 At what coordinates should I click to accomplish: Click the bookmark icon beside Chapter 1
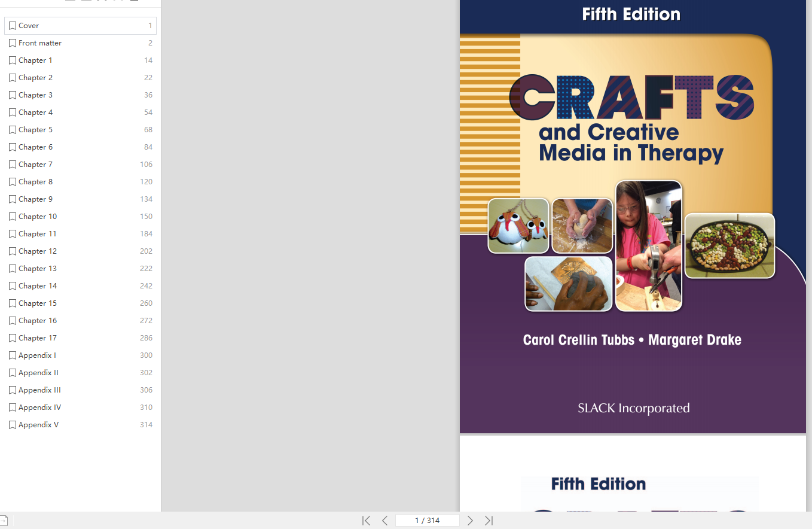(13, 60)
